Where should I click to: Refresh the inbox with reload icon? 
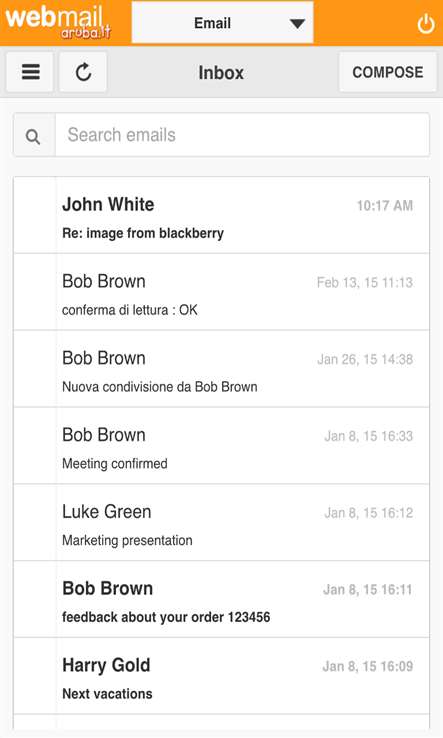[x=83, y=72]
